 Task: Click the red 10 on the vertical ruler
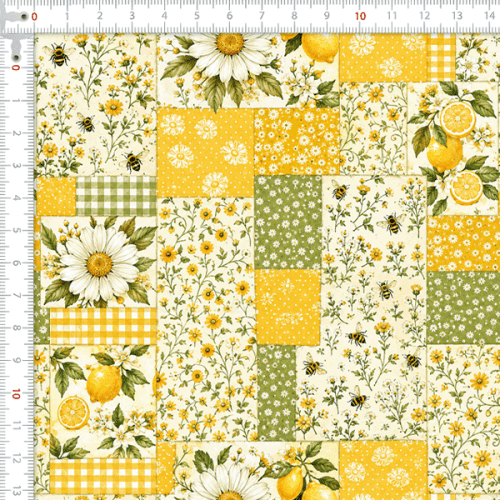16,394
